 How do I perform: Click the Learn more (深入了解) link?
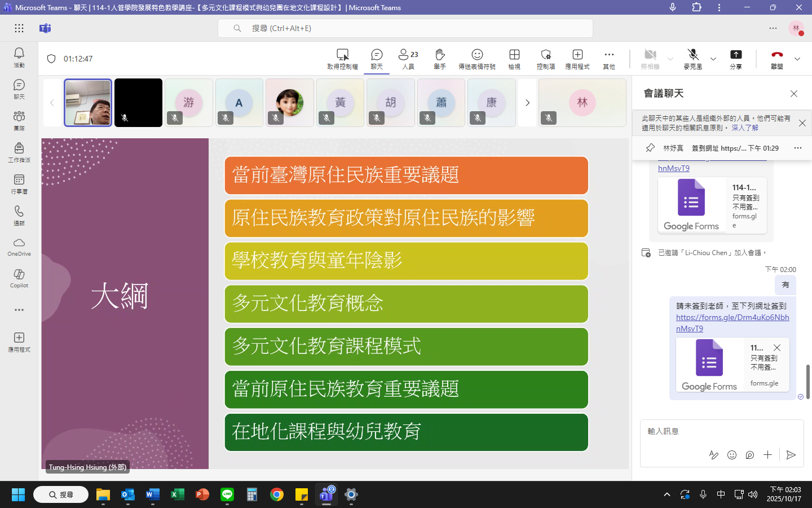click(745, 128)
